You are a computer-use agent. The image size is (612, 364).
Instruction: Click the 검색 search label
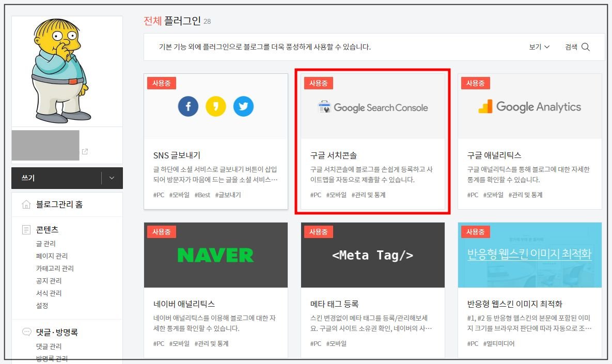tap(571, 47)
